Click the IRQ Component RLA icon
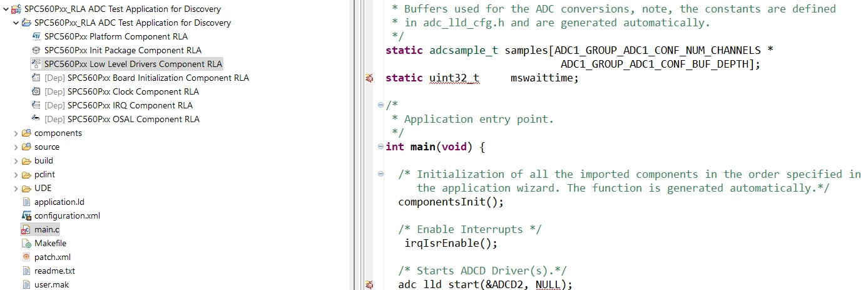The image size is (868, 290). (36, 105)
